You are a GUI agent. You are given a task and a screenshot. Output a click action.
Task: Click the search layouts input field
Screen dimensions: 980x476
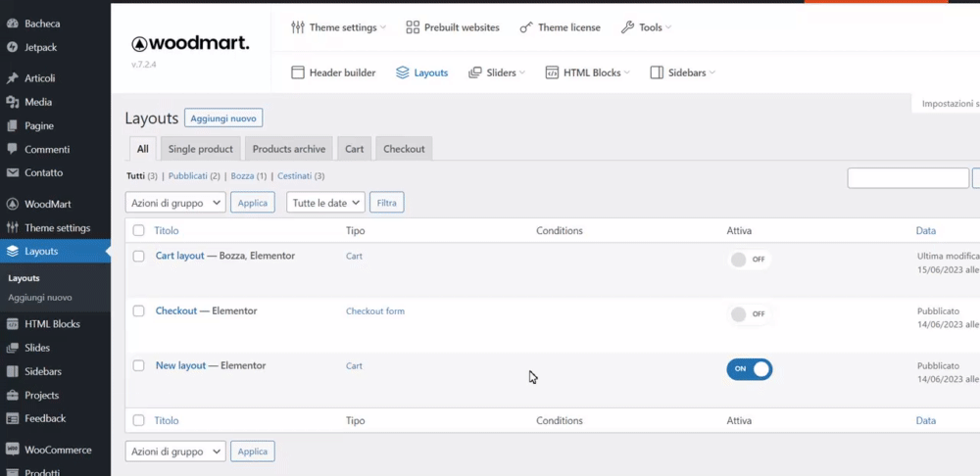[908, 178]
